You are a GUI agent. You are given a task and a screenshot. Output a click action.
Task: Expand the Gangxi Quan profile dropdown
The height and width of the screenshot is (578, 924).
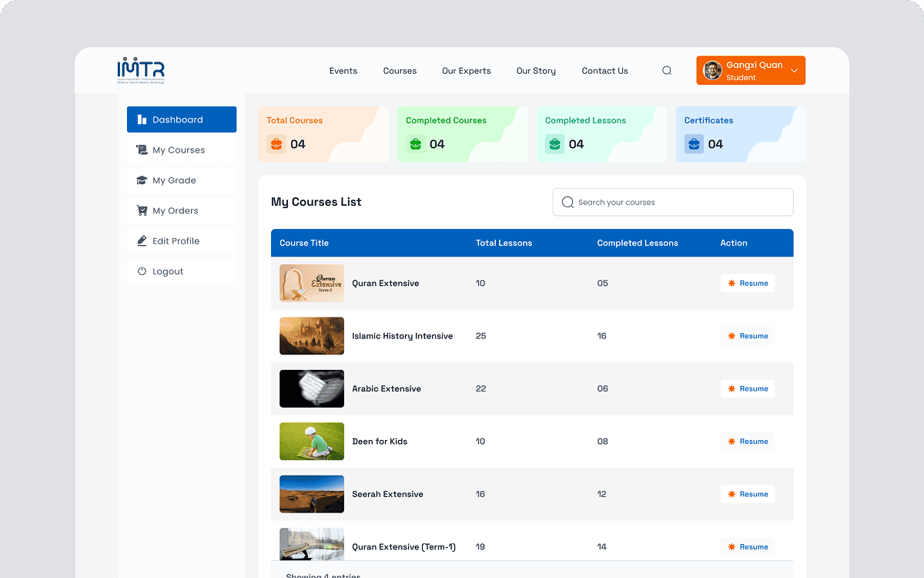[x=795, y=69]
